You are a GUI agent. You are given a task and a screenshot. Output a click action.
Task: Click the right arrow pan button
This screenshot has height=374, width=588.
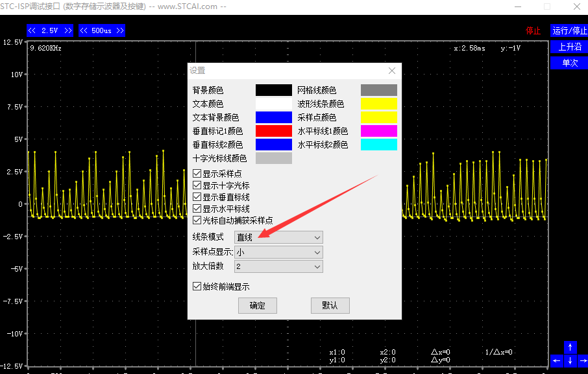(x=583, y=361)
